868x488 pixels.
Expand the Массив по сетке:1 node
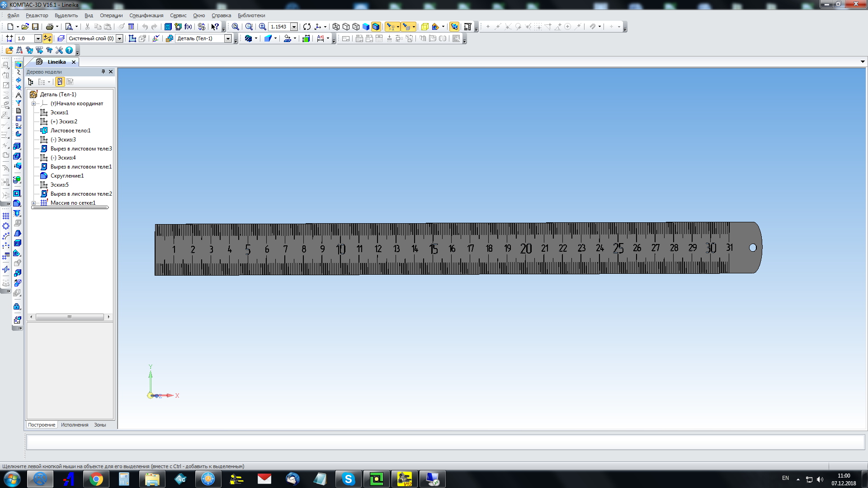(x=33, y=203)
